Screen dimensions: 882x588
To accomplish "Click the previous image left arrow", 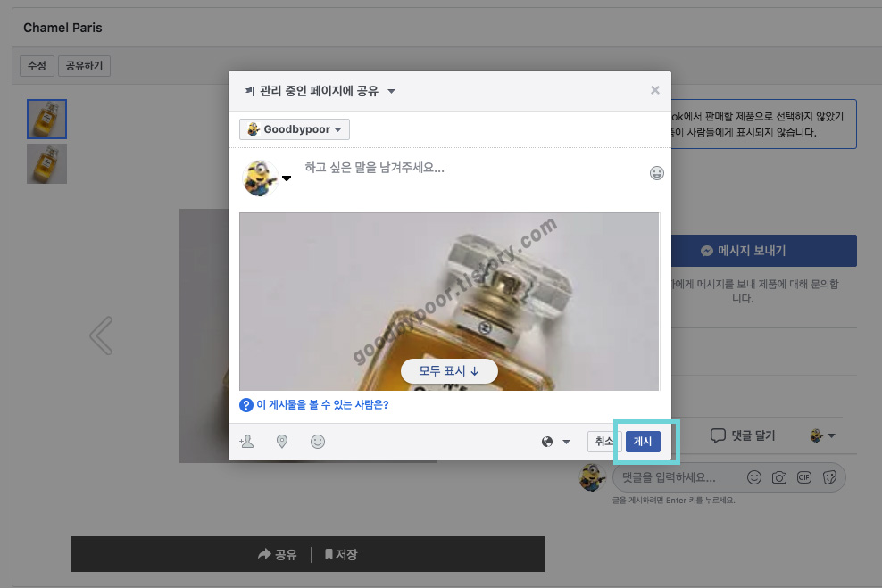I will [x=101, y=335].
